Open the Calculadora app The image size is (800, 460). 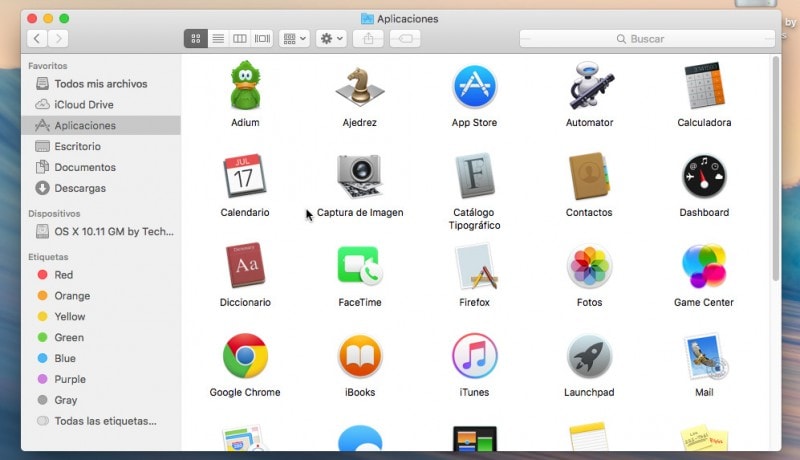[704, 86]
